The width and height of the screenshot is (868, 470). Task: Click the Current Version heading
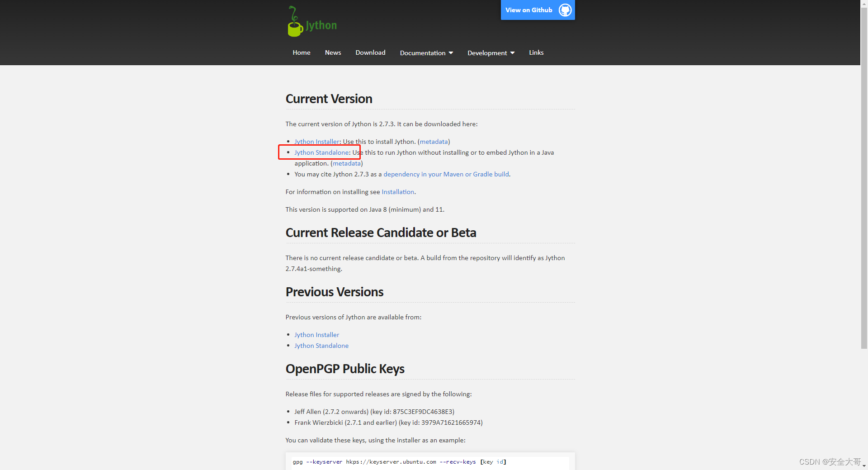point(329,99)
